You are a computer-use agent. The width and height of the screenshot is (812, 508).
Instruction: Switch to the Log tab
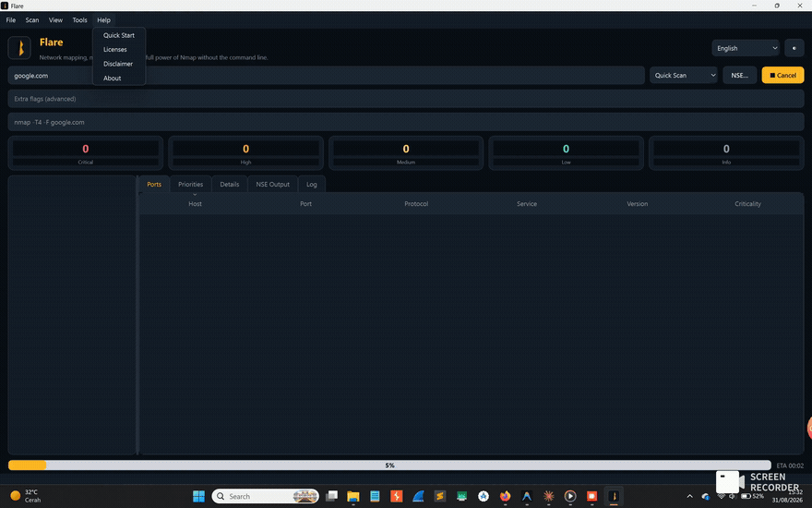click(311, 185)
